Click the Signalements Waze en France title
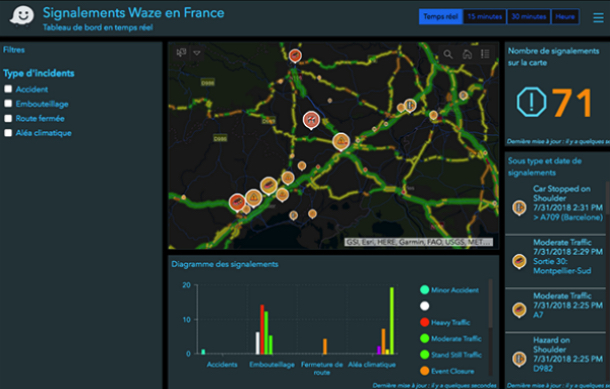This screenshot has height=389, width=610. point(133,13)
